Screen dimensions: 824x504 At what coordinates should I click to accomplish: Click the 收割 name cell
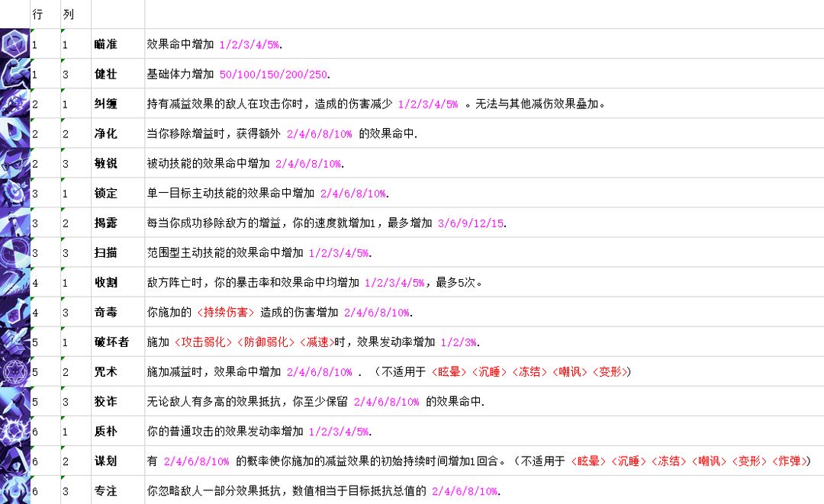(117, 282)
